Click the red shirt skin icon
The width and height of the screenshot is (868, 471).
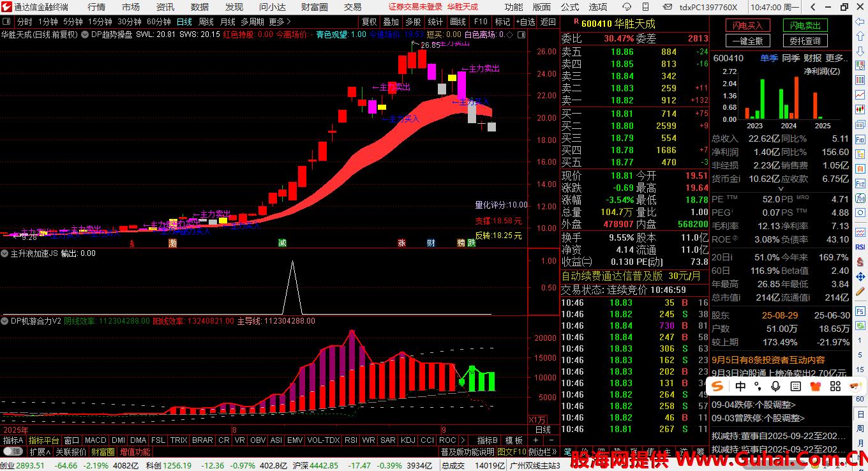815,386
